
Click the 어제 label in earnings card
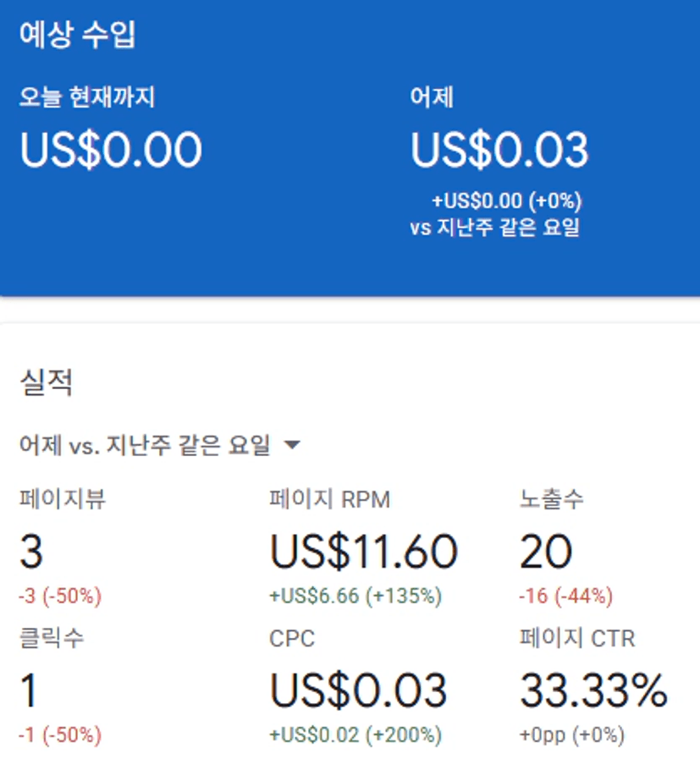(x=432, y=96)
